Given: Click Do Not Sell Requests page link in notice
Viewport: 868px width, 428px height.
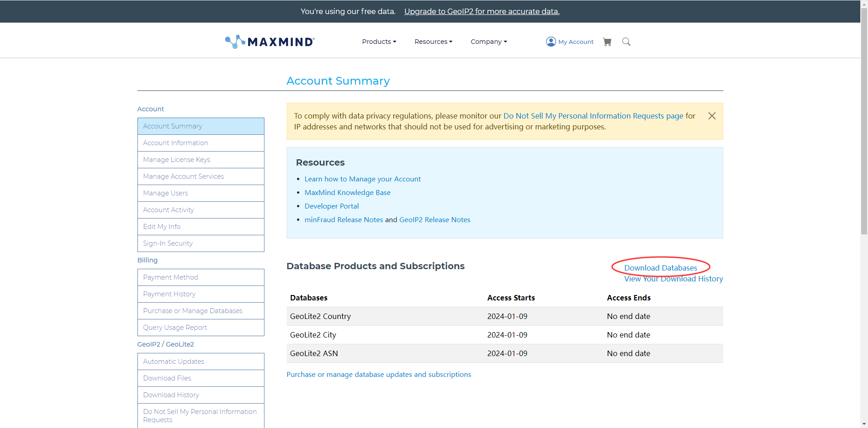Looking at the screenshot, I should point(593,116).
